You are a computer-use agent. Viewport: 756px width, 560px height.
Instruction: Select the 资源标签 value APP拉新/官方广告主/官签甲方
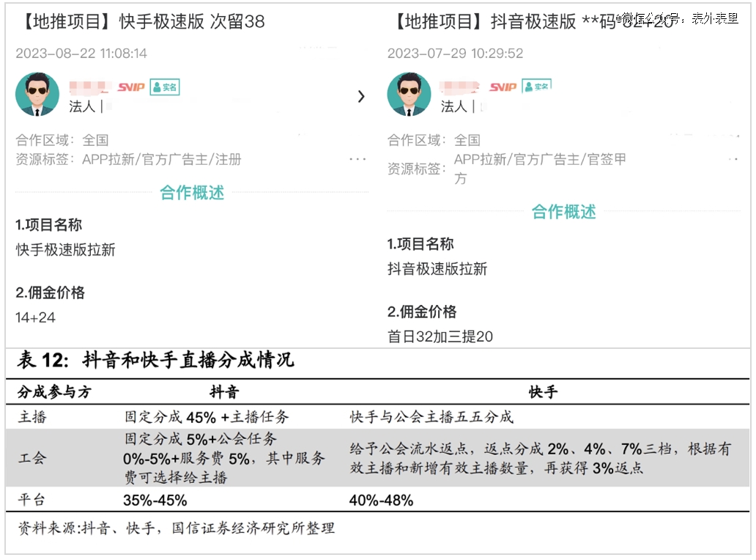click(540, 169)
